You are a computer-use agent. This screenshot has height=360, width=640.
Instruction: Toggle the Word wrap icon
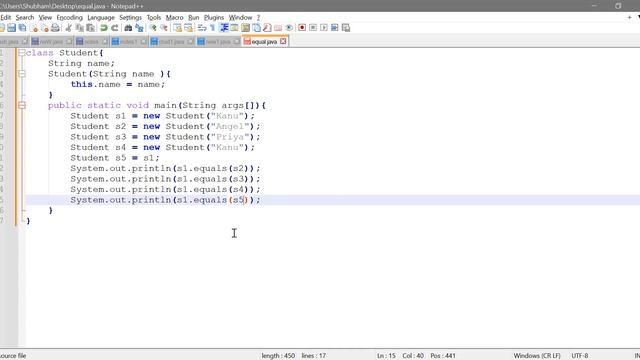(202, 28)
